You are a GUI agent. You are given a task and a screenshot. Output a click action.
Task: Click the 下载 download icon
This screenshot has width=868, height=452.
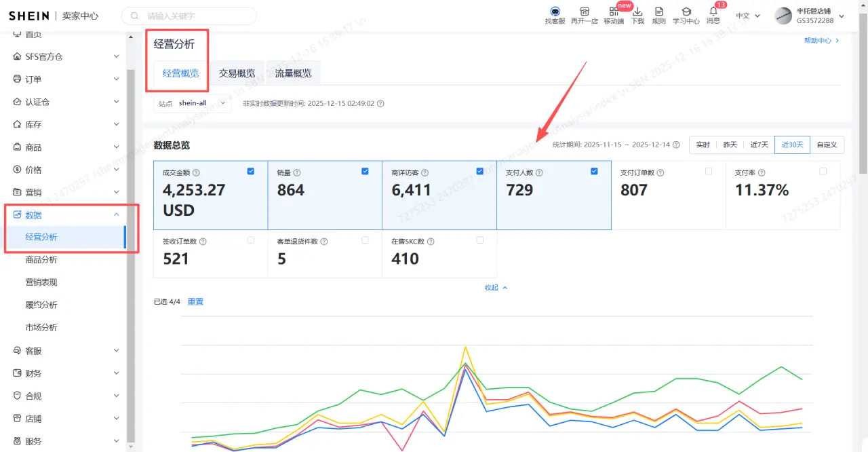(637, 12)
